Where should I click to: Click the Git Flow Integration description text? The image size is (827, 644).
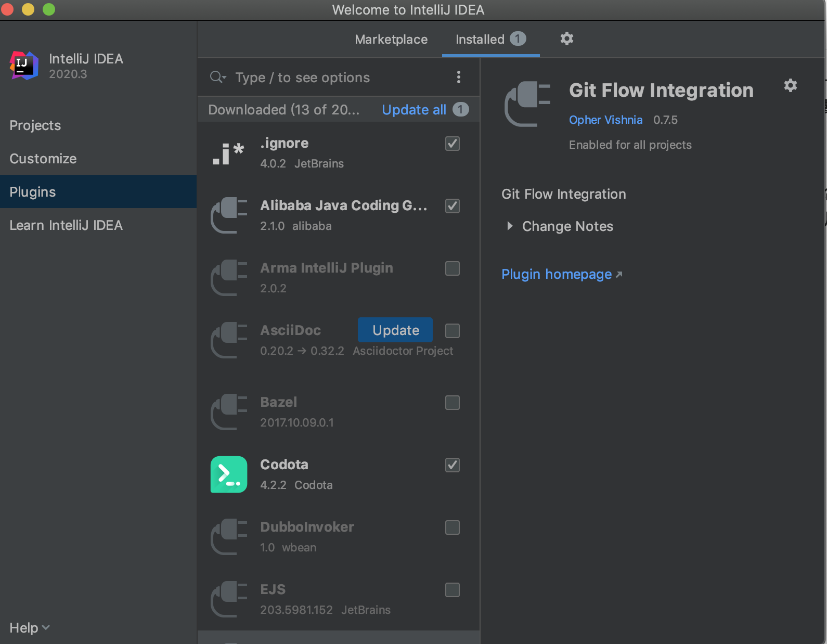coord(563,194)
